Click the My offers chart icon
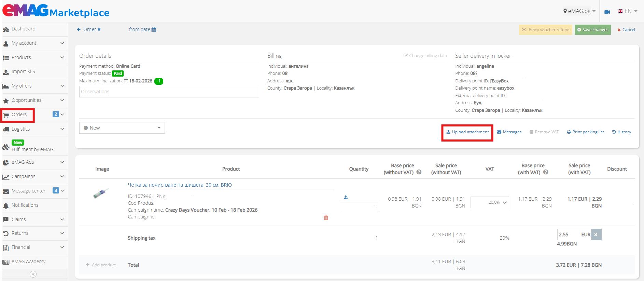This screenshot has height=281, width=644. pyautogui.click(x=6, y=86)
